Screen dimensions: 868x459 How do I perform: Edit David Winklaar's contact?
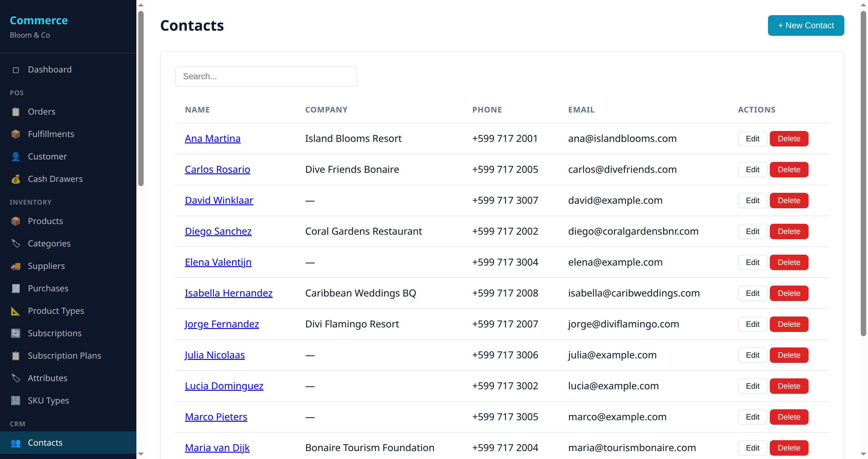[x=753, y=200]
